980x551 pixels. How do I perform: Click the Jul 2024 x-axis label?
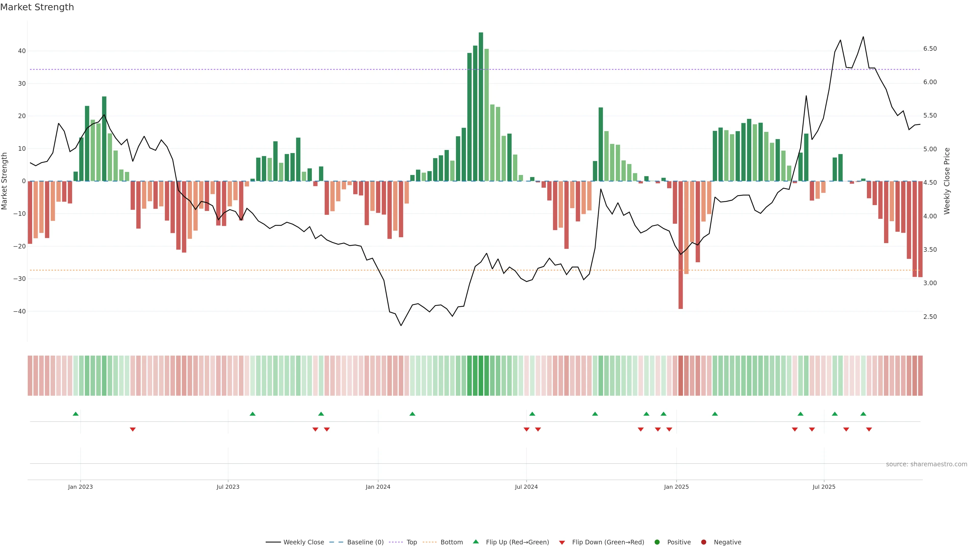click(526, 487)
